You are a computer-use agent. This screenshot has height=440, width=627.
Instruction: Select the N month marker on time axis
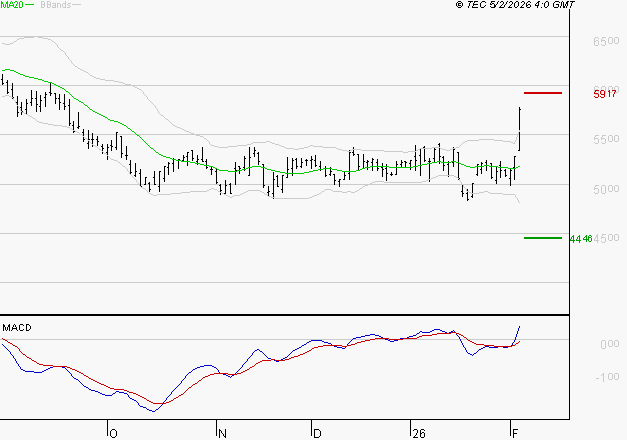(x=222, y=432)
